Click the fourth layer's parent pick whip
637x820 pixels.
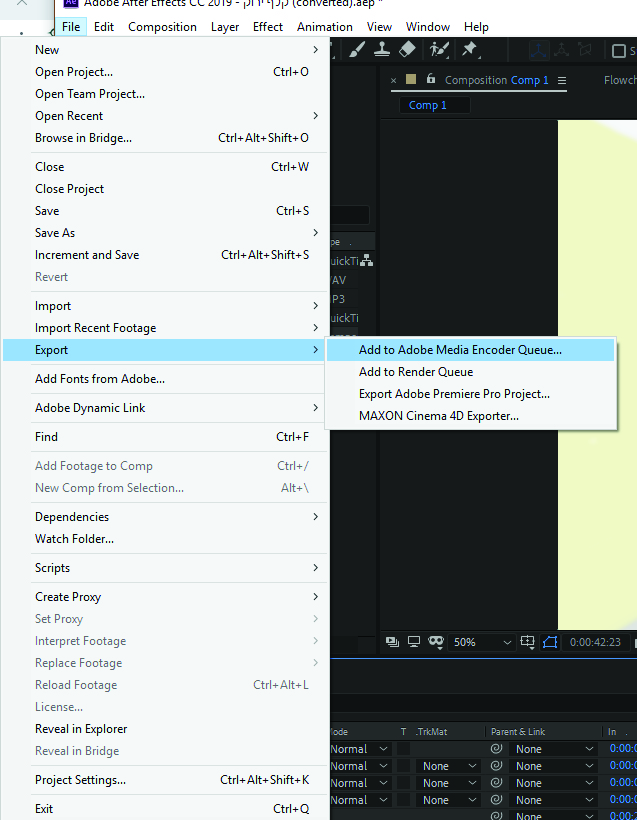[496, 800]
